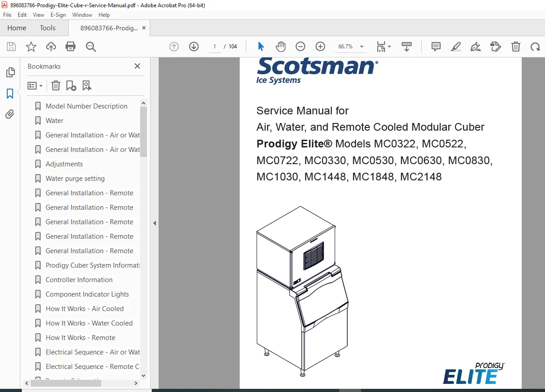Open the Find text magnifier tool

pyautogui.click(x=91, y=47)
